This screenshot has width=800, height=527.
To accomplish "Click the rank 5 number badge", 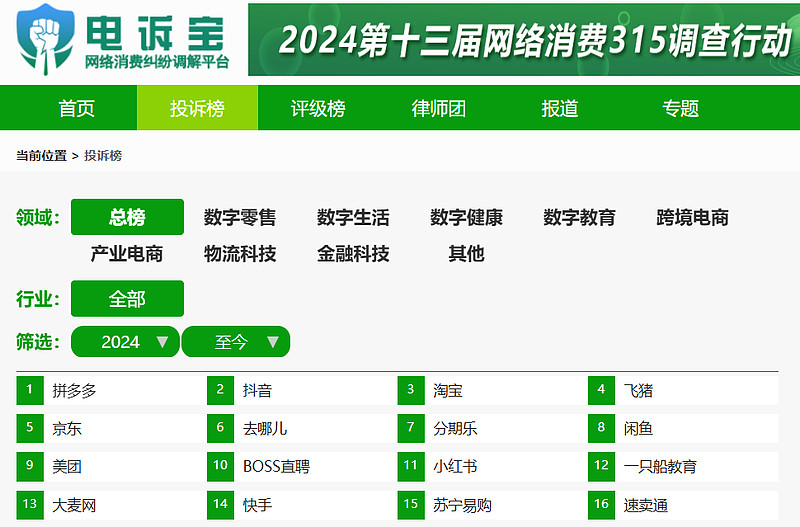I will tap(30, 428).
